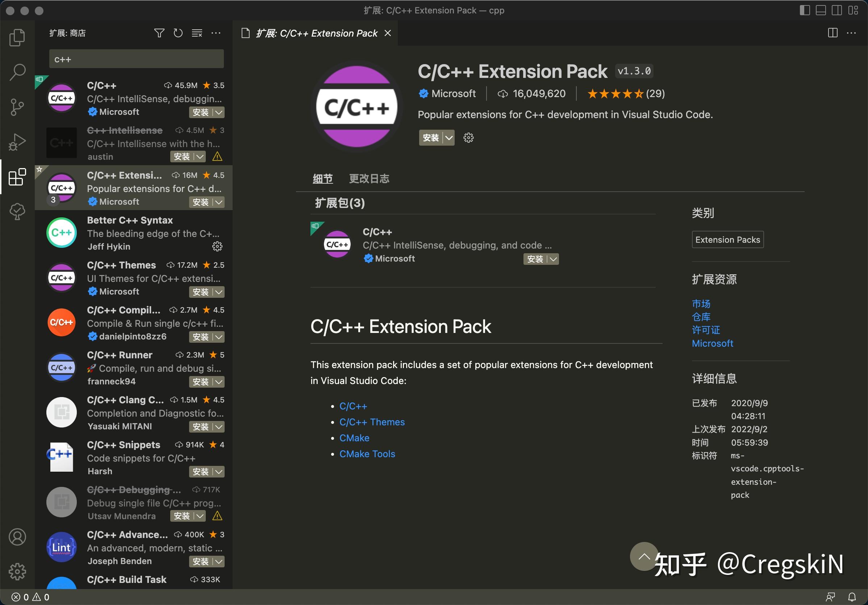Click the extension search input field
Viewport: 868px width, 605px height.
click(x=136, y=59)
